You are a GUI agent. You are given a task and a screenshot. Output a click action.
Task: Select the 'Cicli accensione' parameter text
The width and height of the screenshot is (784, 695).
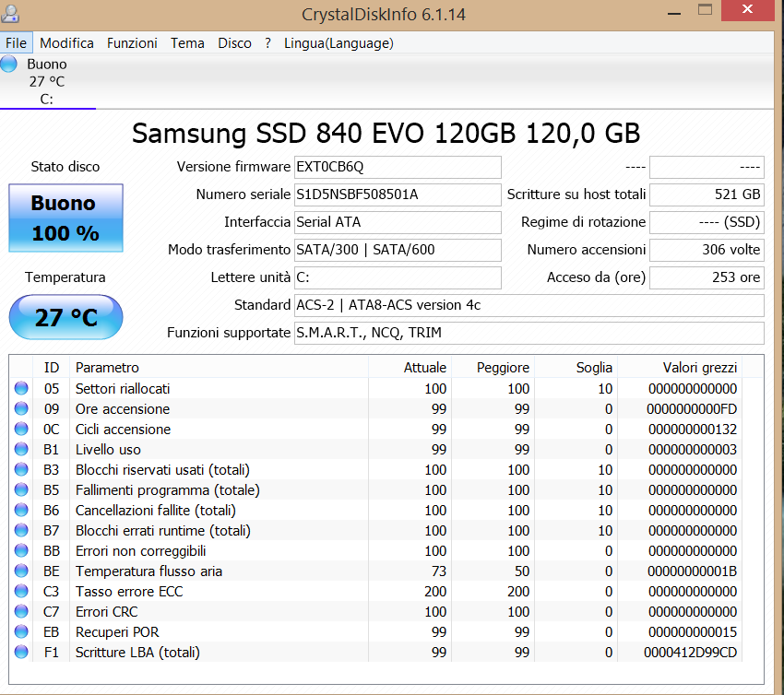(123, 430)
